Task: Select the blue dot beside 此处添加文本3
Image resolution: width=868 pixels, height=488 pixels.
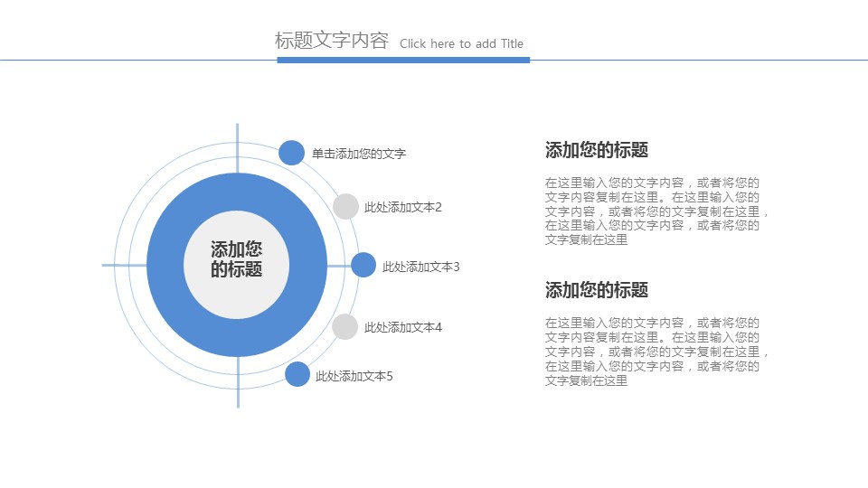Action: coord(363,265)
